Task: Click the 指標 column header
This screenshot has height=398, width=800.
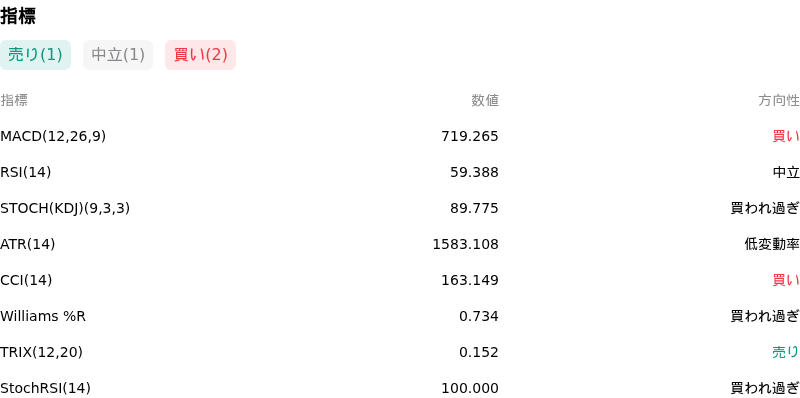Action: tap(14, 101)
